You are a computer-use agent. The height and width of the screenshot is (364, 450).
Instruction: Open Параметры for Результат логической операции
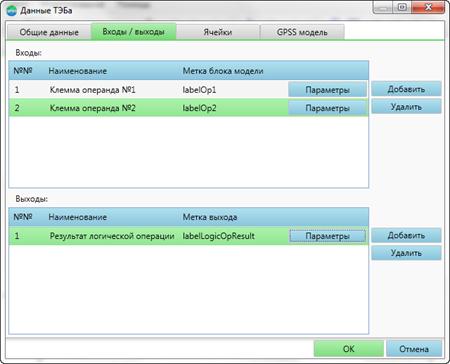[x=327, y=236]
